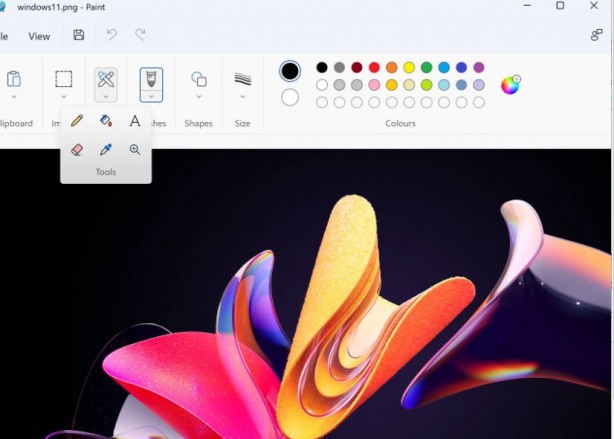Pick the orange palette swatch
This screenshot has width=614, height=439.
392,67
